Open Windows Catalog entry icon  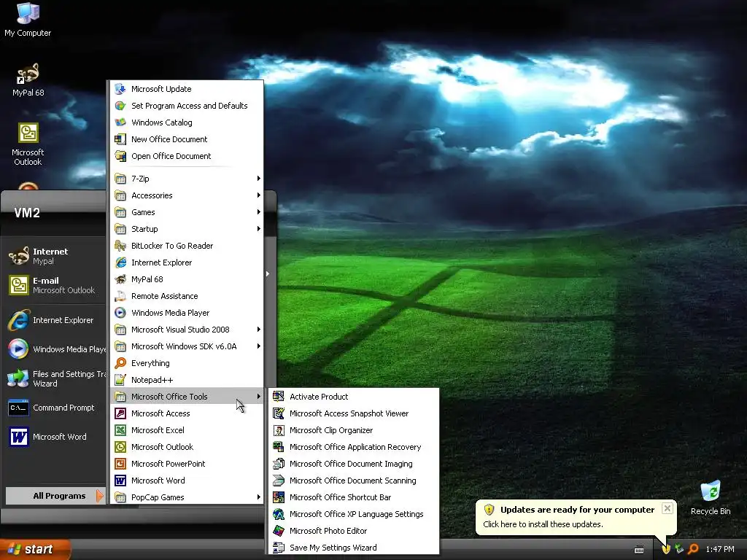pos(120,122)
